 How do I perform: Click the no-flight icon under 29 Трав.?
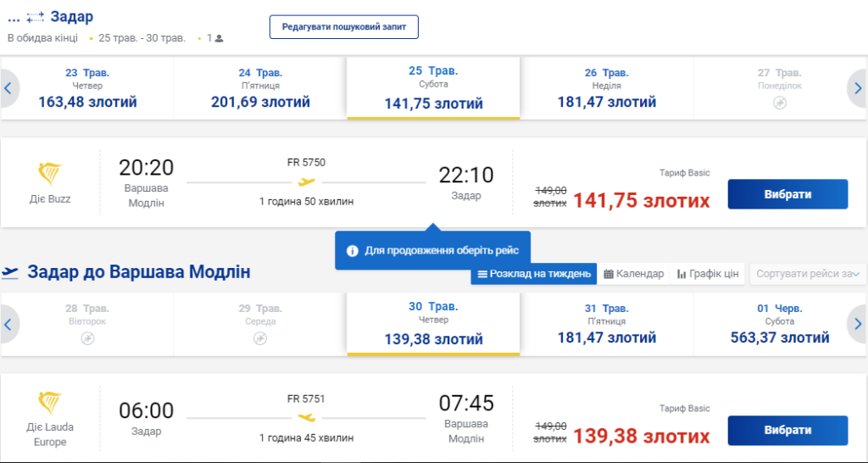pyautogui.click(x=260, y=338)
